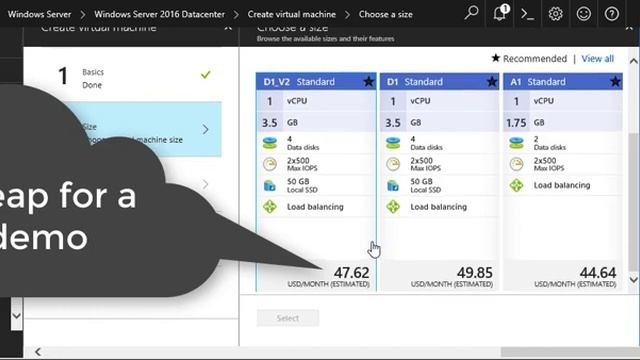Click the Local SSD icon in D1 card
640x360 pixels.
pos(393,186)
